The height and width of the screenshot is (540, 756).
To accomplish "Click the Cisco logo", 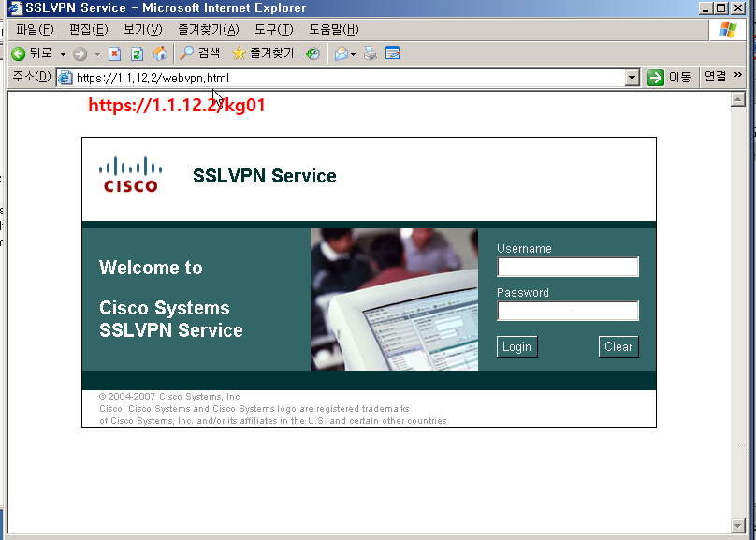I will 131,174.
